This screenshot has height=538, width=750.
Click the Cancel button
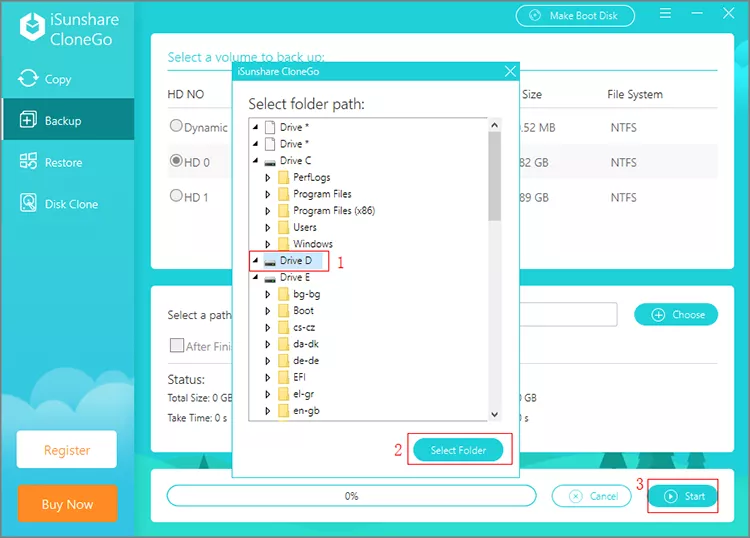pos(591,496)
